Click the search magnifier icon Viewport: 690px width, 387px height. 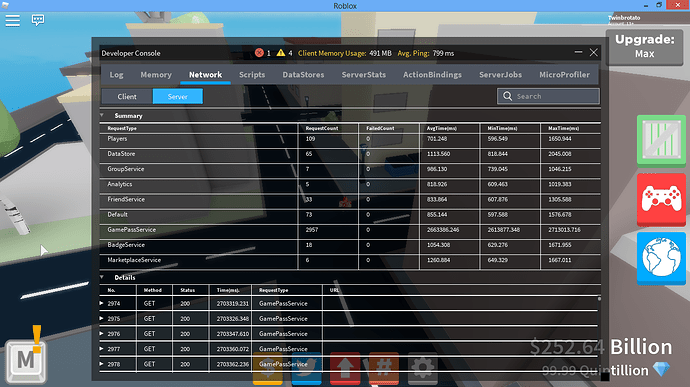pyautogui.click(x=507, y=96)
